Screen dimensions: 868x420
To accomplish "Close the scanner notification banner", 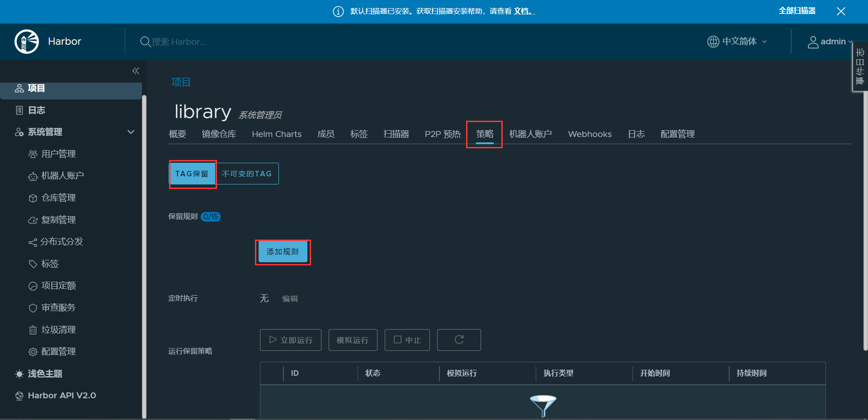I will point(841,11).
